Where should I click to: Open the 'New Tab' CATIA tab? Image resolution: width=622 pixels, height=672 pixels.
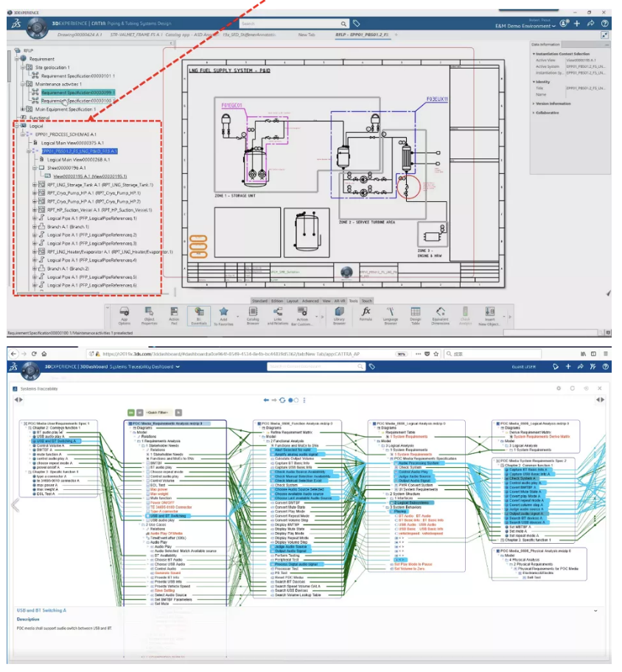tap(307, 35)
